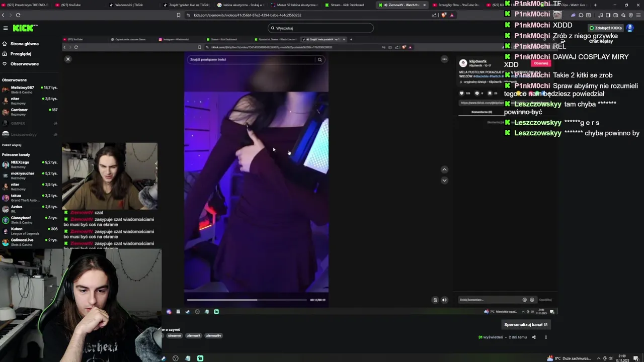This screenshot has height=362, width=644.
Task: Open Kubon League of Legends channel
Action: [x=29, y=231]
